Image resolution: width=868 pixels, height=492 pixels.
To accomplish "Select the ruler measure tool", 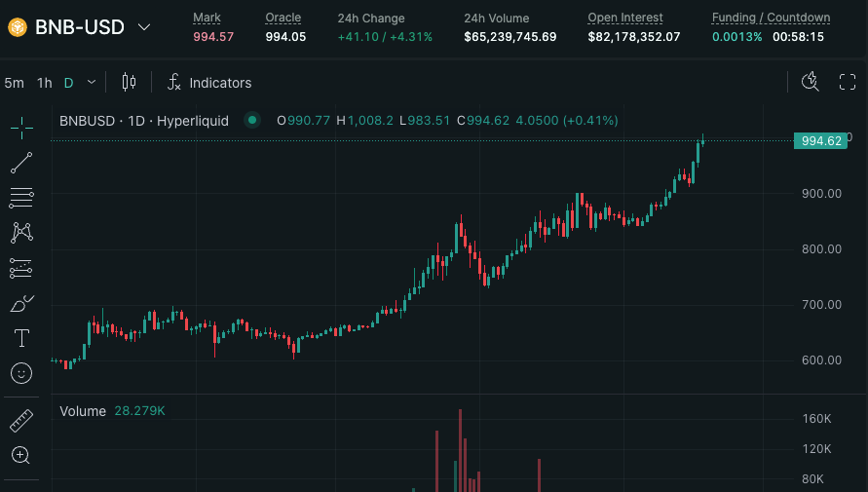I will 21,421.
